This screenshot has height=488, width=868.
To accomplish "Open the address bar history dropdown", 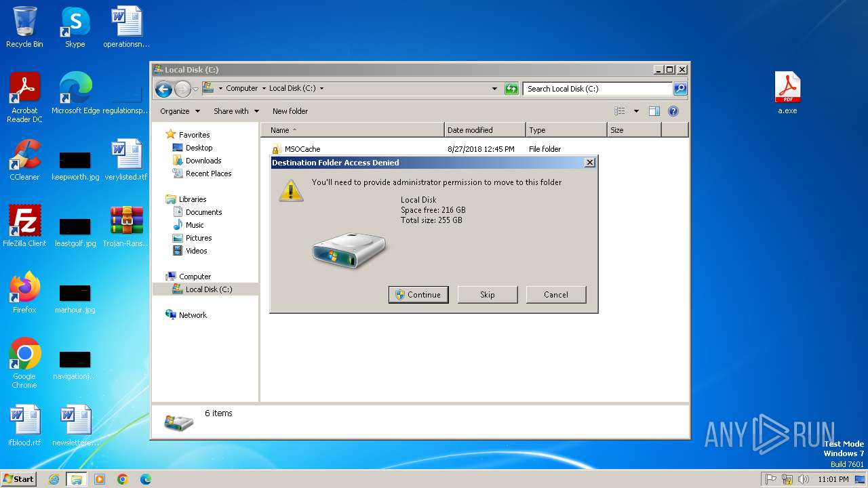I will [x=494, y=88].
